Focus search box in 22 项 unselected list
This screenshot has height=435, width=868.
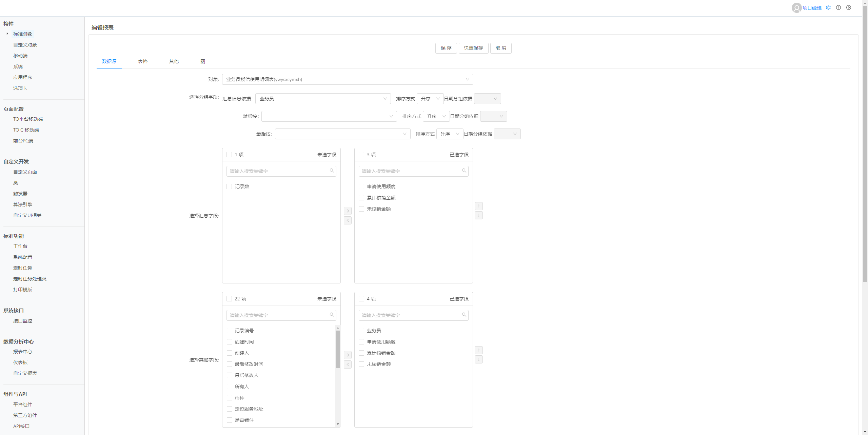(281, 315)
